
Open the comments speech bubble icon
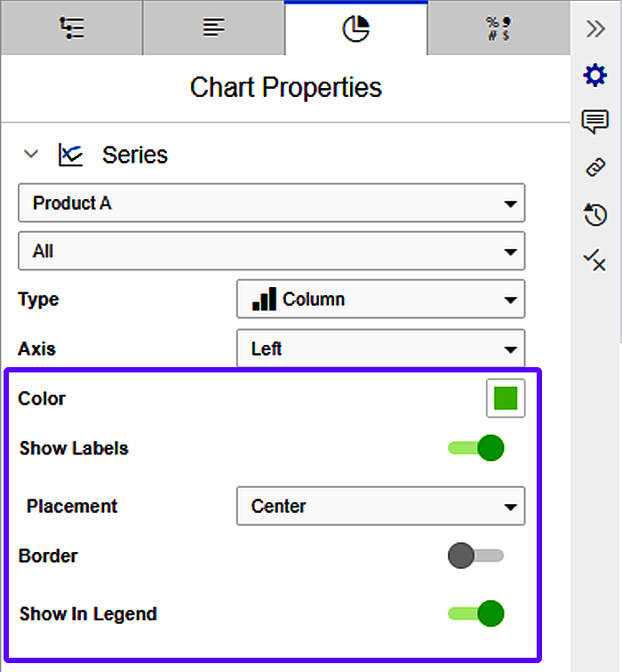pyautogui.click(x=594, y=122)
